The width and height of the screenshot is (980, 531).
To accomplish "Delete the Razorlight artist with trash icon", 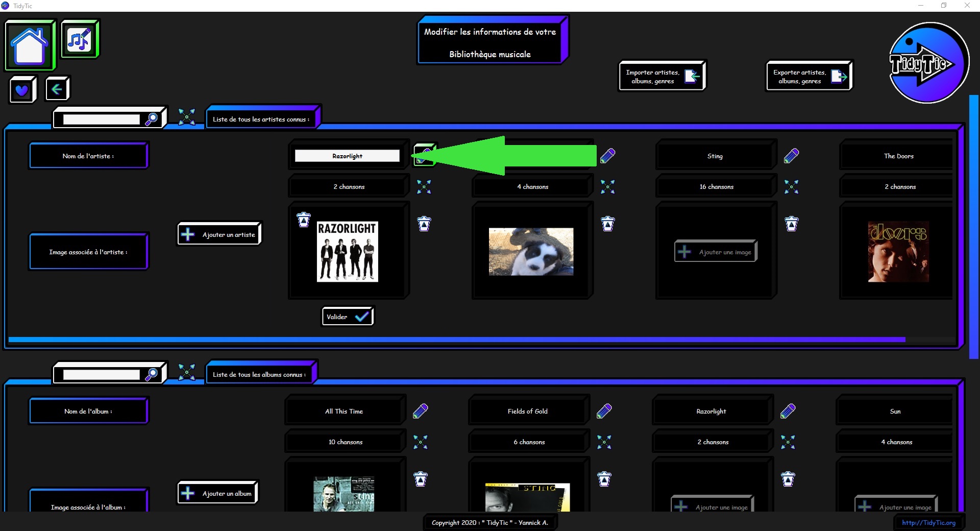I will pyautogui.click(x=424, y=224).
